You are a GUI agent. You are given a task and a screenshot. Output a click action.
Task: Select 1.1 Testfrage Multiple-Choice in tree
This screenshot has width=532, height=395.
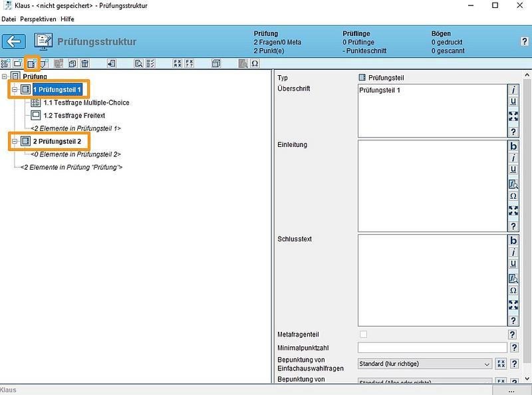pyautogui.click(x=86, y=102)
